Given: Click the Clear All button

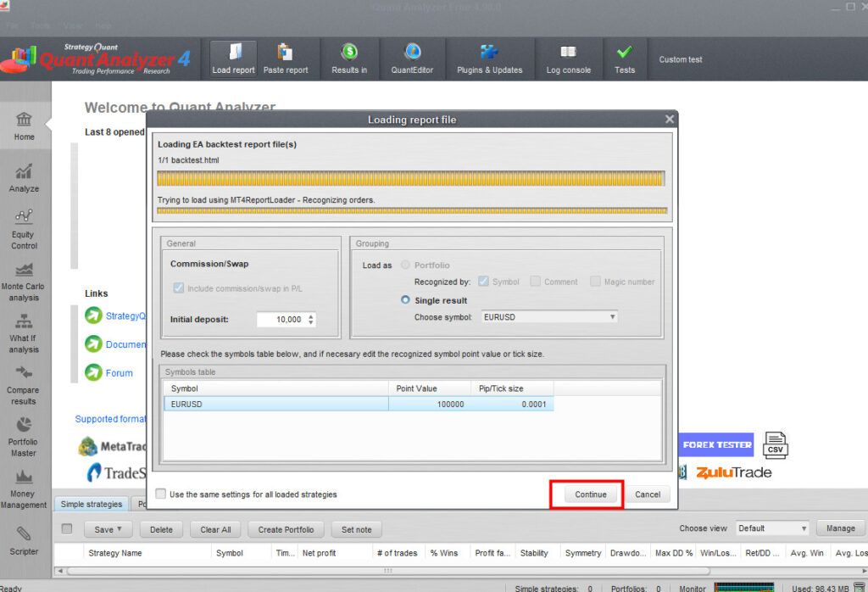Looking at the screenshot, I should 215,529.
